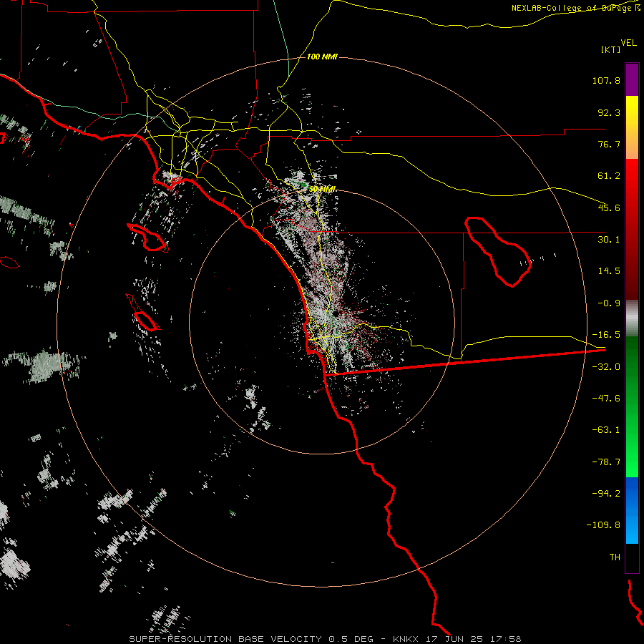Click the TH threshold label in legend
Viewport: 644px width, 644px height.
pos(615,557)
